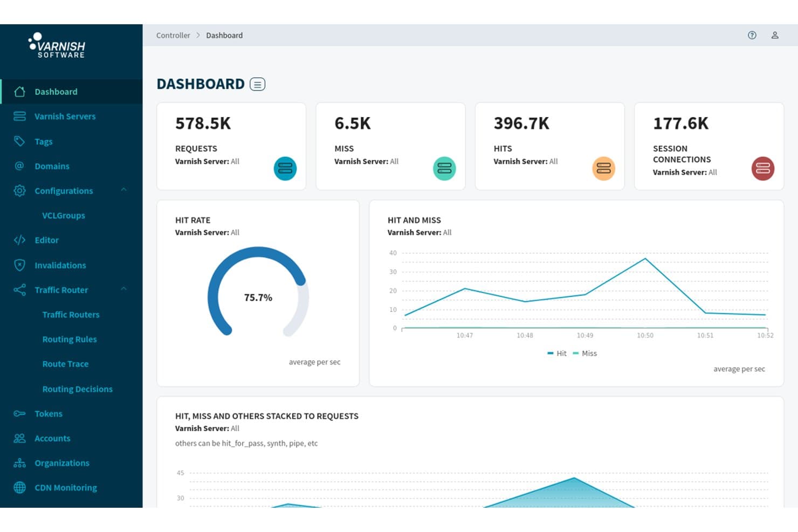Click the Organizations hierarchy icon
This screenshot has width=798, height=532.
[x=20, y=463]
